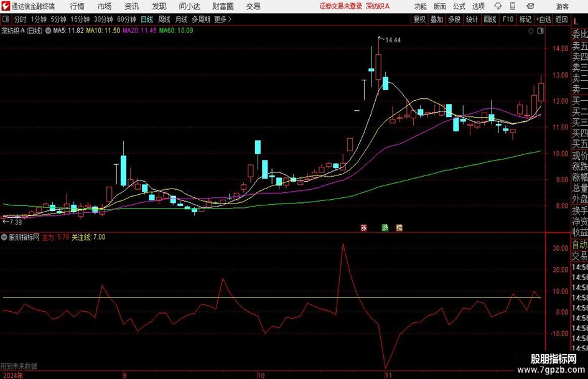Click the 用到未来数据 notice text
The width and height of the screenshot is (588, 379).
pyautogui.click(x=19, y=366)
